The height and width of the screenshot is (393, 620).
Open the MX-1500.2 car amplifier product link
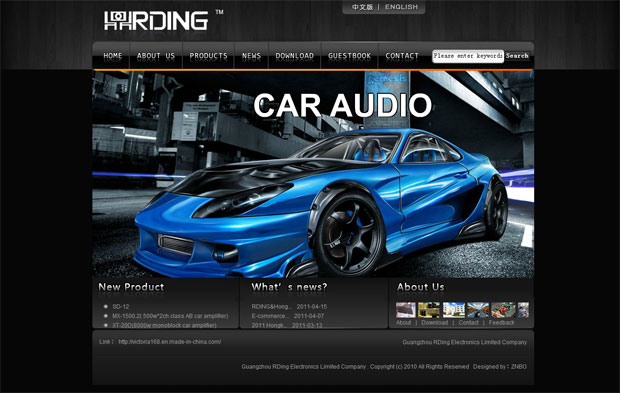pyautogui.click(x=170, y=316)
